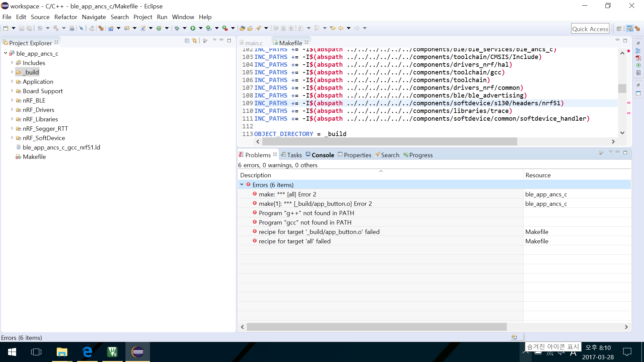The image size is (644, 362).
Task: Expand the nRF_SoftDevice folder
Action: (x=12, y=137)
